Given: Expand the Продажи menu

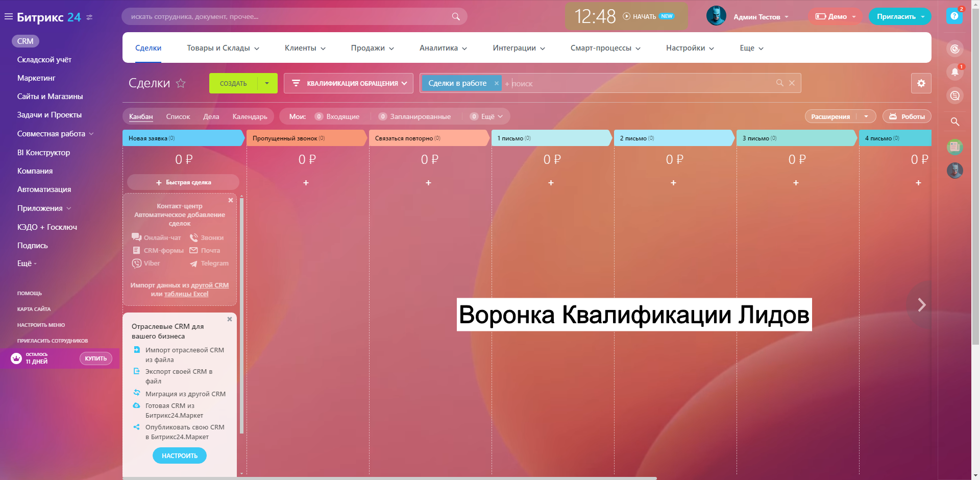Looking at the screenshot, I should 373,48.
